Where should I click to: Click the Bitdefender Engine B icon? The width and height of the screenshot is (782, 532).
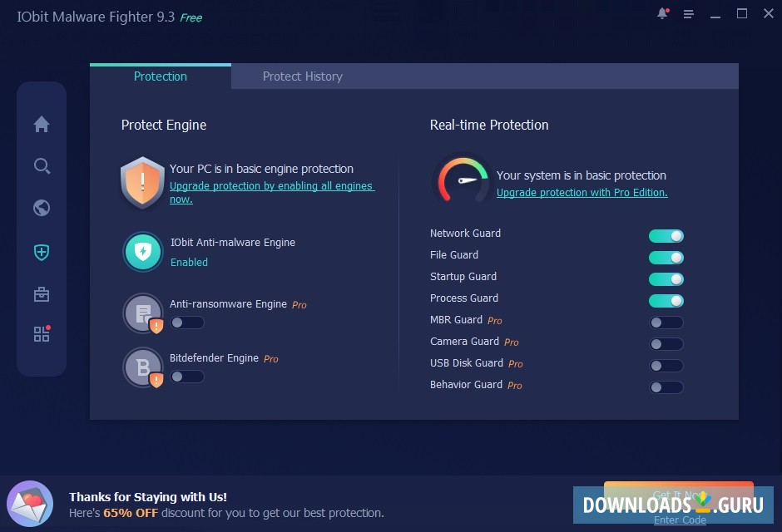tap(143, 367)
